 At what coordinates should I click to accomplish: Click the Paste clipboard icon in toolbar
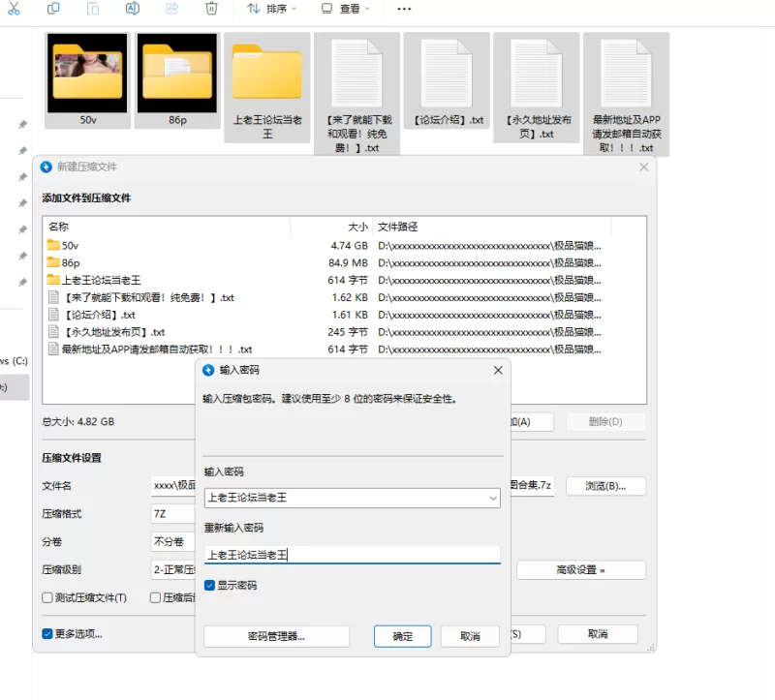tap(93, 9)
